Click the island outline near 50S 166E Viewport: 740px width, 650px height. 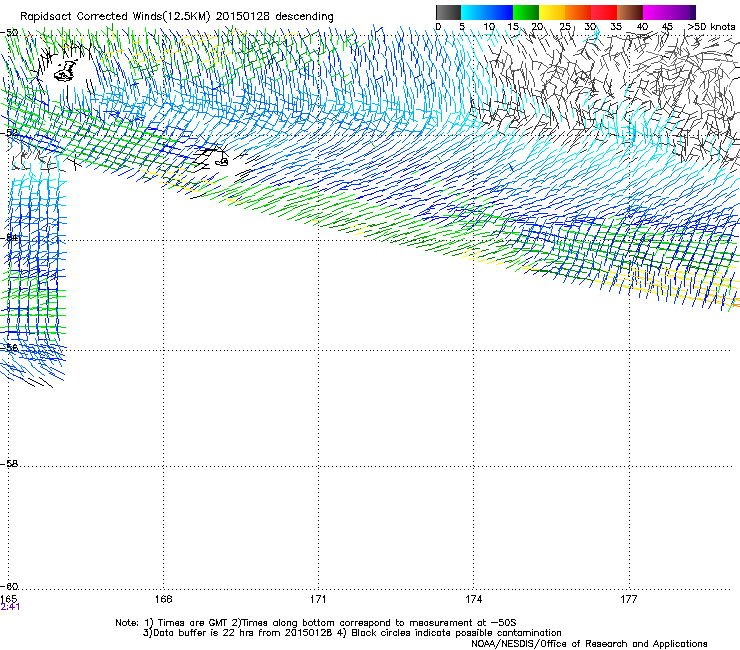(66, 71)
